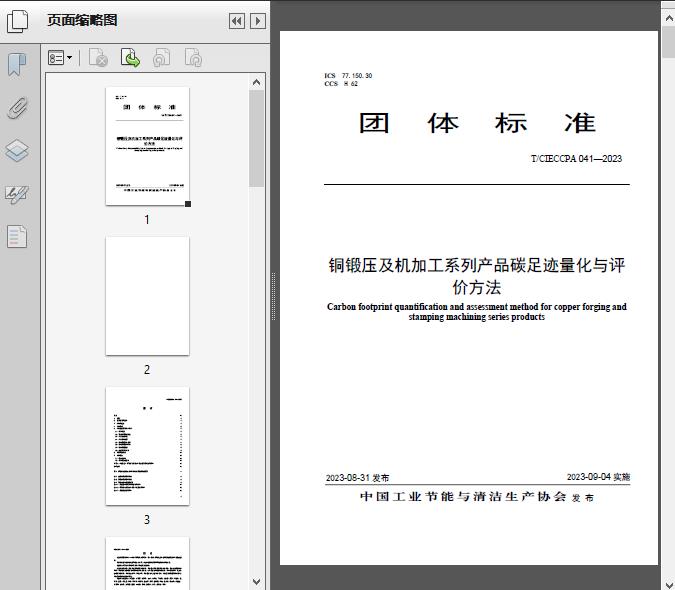Open the document content panel icon

pyautogui.click(x=17, y=237)
